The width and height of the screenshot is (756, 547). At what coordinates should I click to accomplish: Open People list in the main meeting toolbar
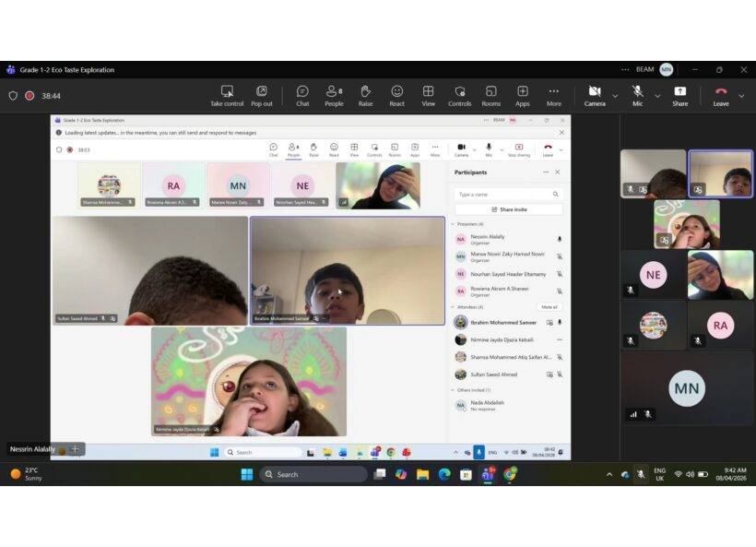[x=334, y=95]
